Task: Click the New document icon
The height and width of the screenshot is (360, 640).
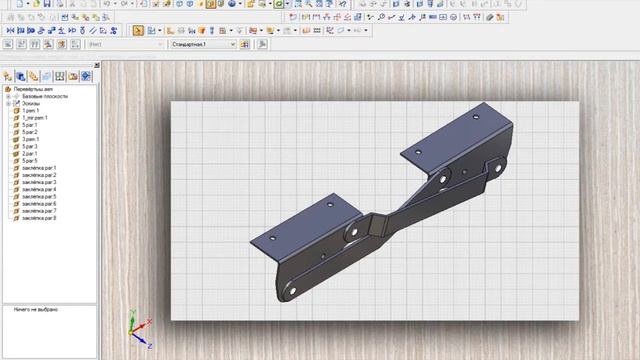Action: point(20,4)
